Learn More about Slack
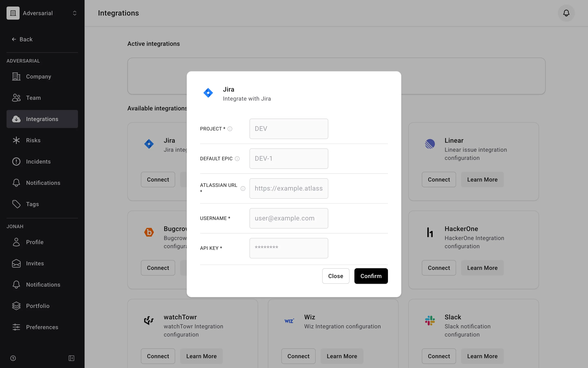 482,356
